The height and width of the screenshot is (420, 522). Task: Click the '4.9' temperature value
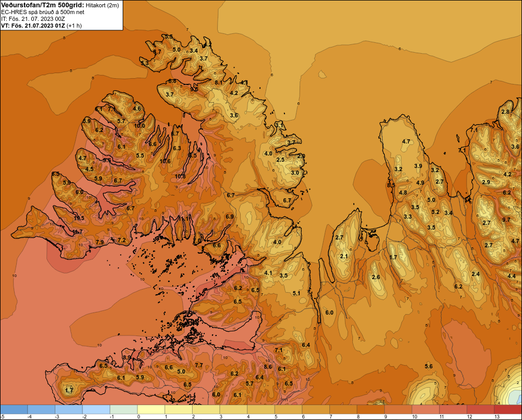point(420,183)
